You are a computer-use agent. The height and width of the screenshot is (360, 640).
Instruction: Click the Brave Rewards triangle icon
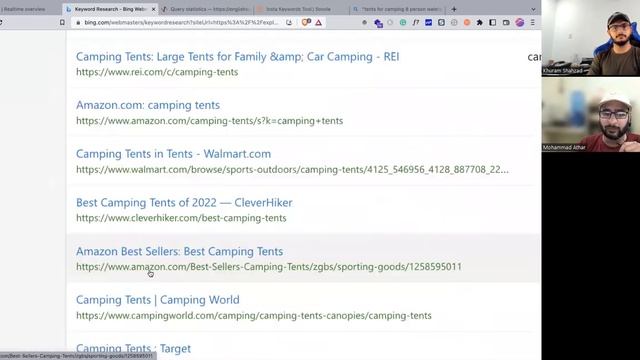point(318,23)
